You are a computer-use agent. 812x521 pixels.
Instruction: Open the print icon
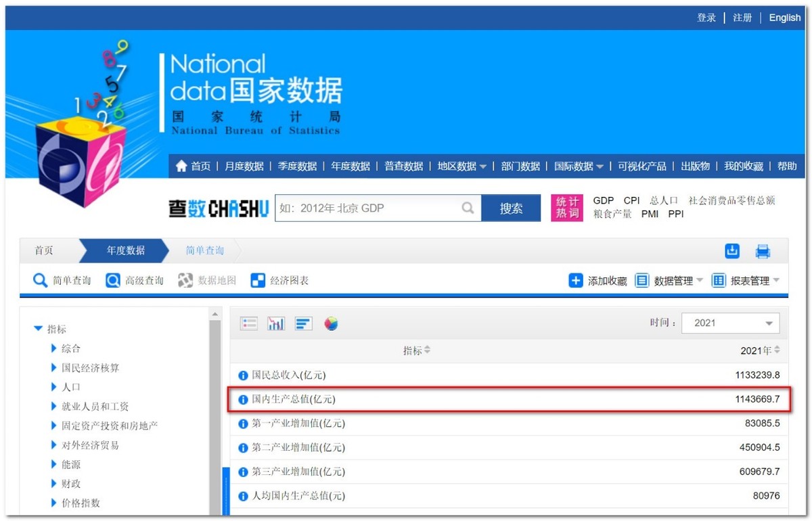(x=763, y=251)
